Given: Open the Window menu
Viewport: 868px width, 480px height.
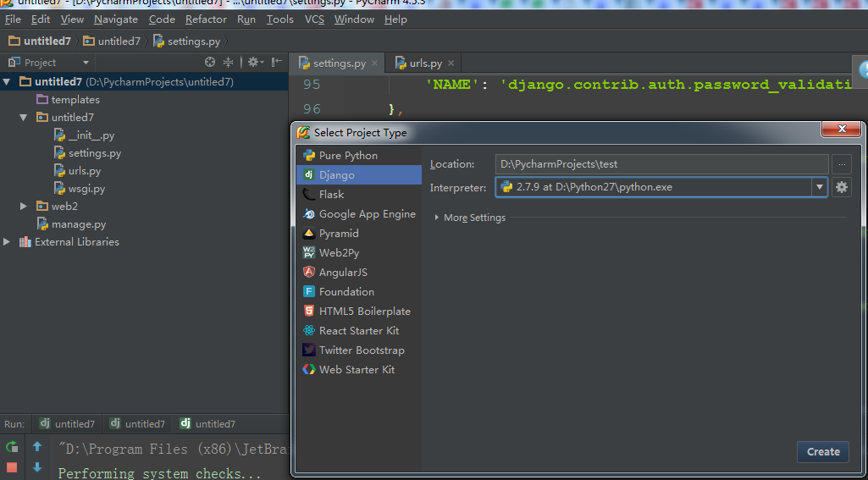Looking at the screenshot, I should pyautogui.click(x=354, y=19).
